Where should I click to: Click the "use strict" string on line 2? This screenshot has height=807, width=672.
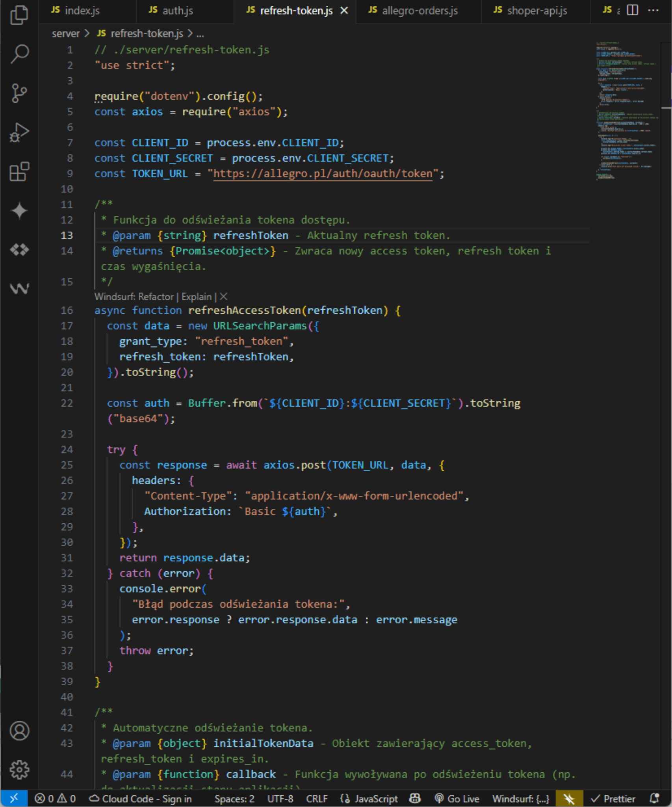click(132, 65)
